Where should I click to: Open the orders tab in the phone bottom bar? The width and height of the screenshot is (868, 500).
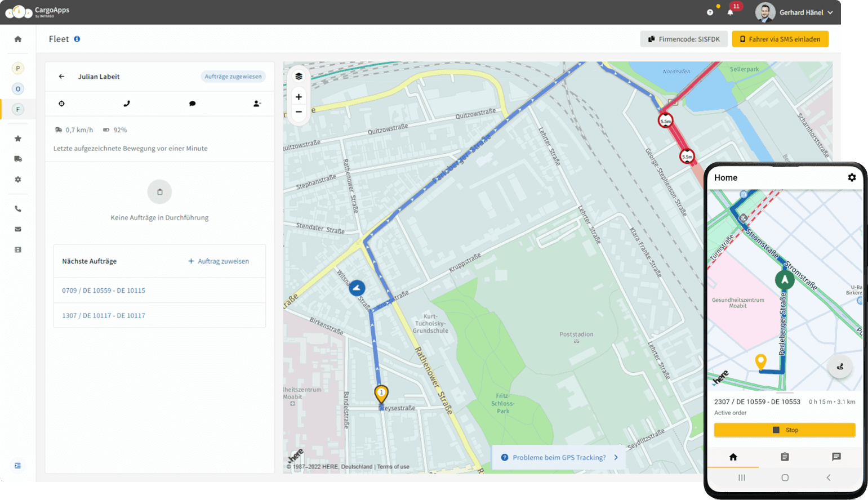coord(785,457)
